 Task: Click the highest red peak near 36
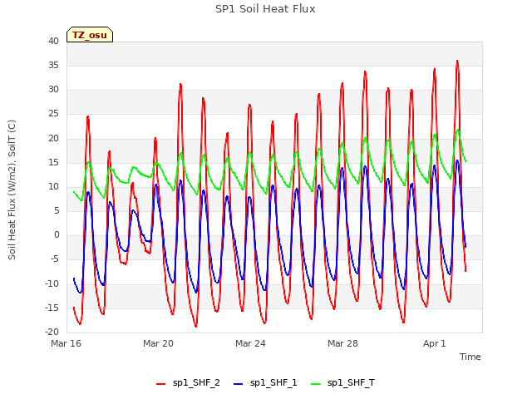(x=457, y=62)
